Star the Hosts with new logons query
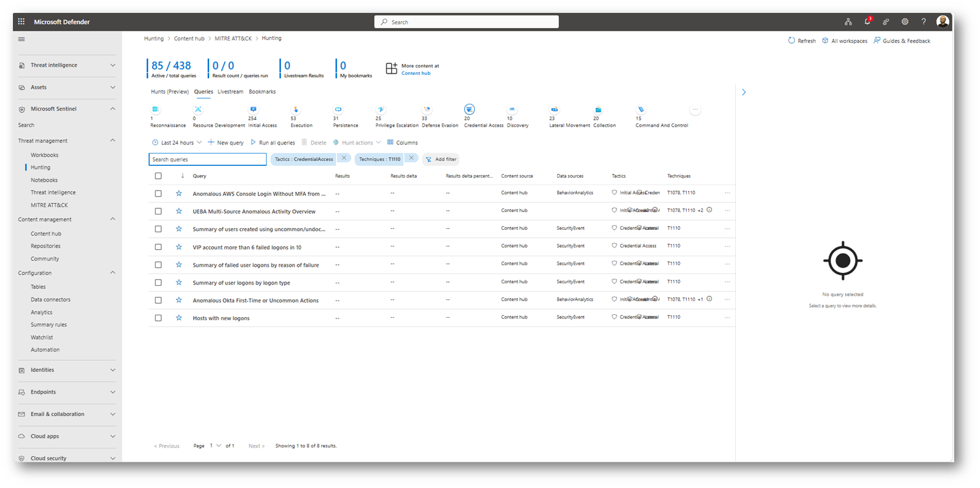980x488 pixels. 179,318
